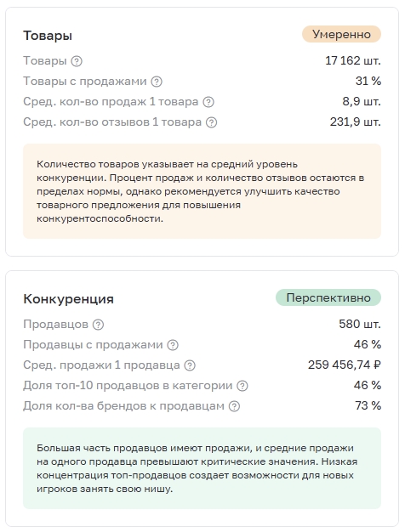Screen dimensions: 405x532
Task: Open tooltip icon for Товары с продажами
Action: point(157,82)
